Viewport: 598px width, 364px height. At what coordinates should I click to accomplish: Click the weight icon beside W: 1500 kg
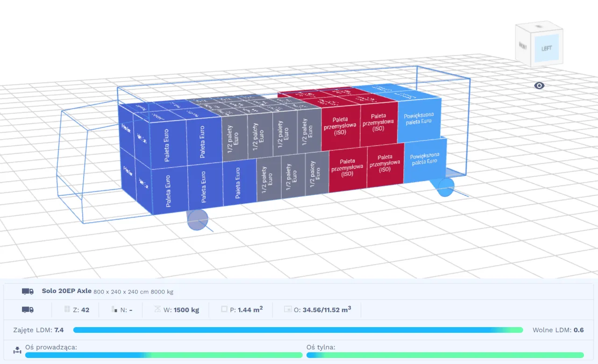click(x=157, y=309)
